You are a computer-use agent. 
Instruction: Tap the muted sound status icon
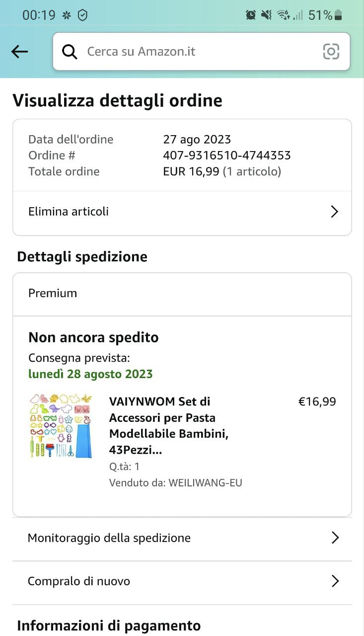click(267, 15)
